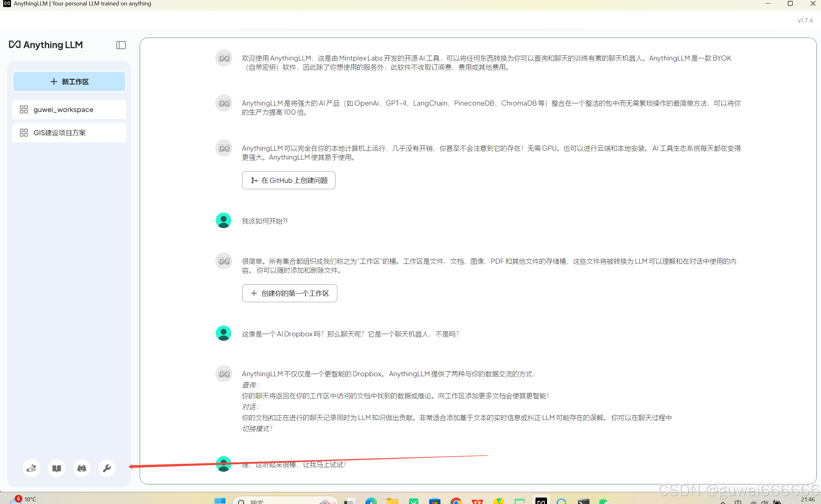Open the GIS建设项目方案 workspace
This screenshot has height=504, width=821.
(69, 133)
